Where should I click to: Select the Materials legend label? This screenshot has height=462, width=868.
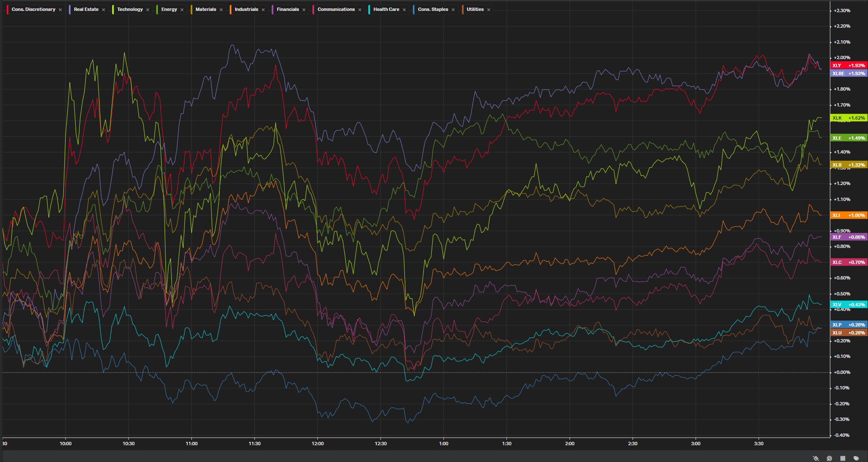tap(206, 9)
